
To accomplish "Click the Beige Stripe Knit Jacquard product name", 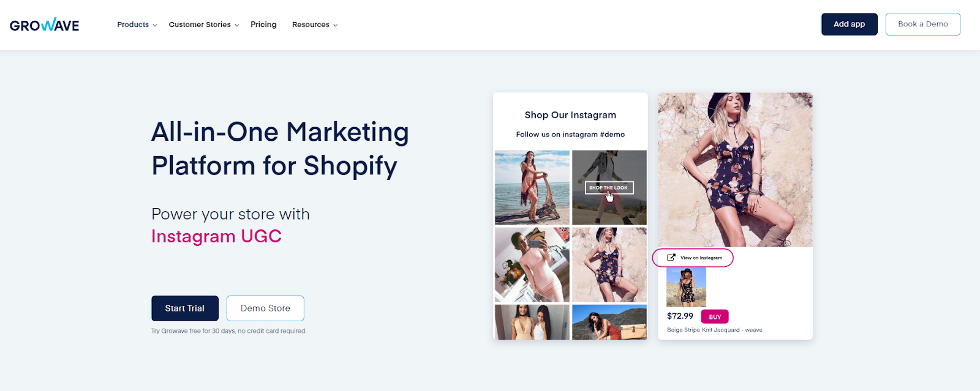I will tap(715, 330).
